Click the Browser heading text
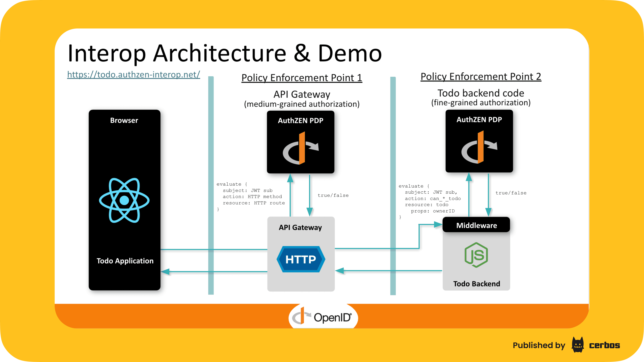Image resolution: width=644 pixels, height=362 pixels. coord(124,120)
